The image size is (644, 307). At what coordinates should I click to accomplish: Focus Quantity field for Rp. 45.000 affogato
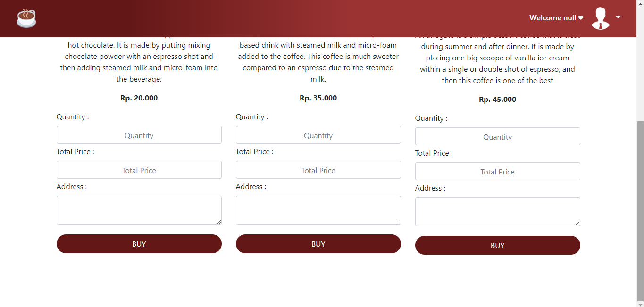click(x=498, y=137)
